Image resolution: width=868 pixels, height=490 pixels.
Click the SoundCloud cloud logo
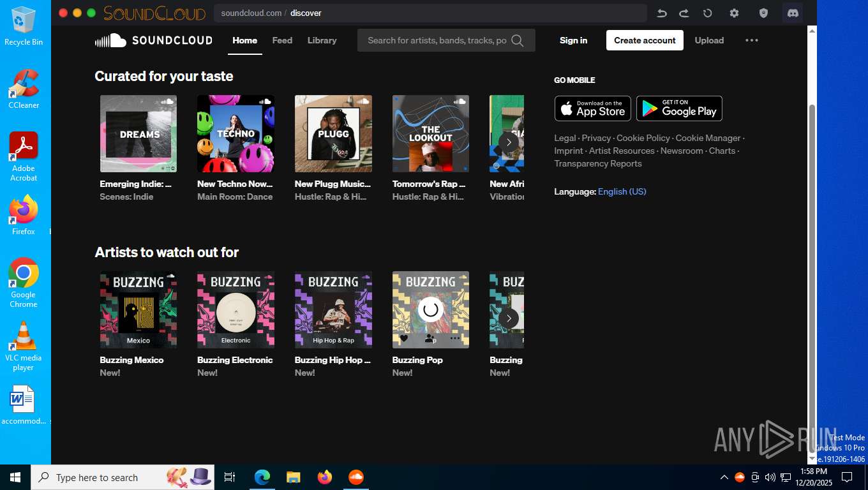tap(110, 40)
